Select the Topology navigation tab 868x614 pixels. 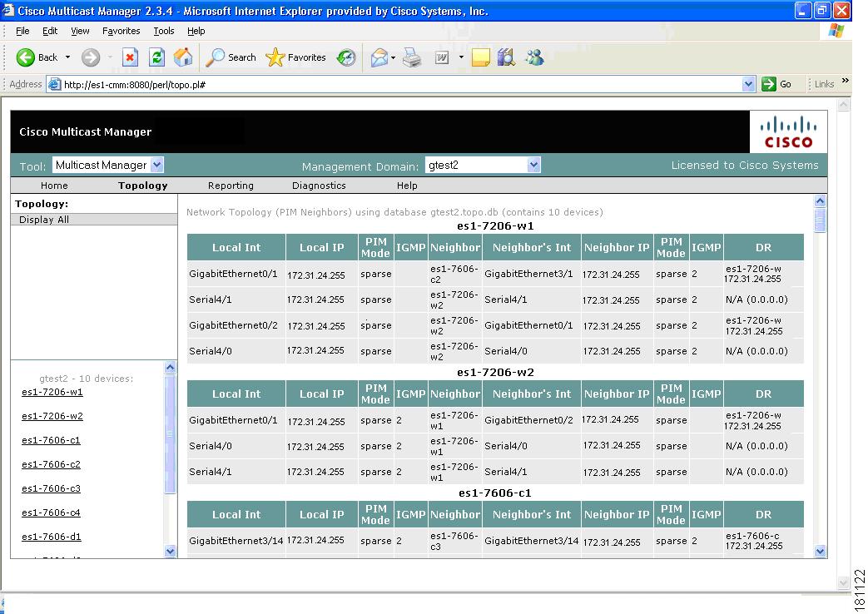point(143,186)
